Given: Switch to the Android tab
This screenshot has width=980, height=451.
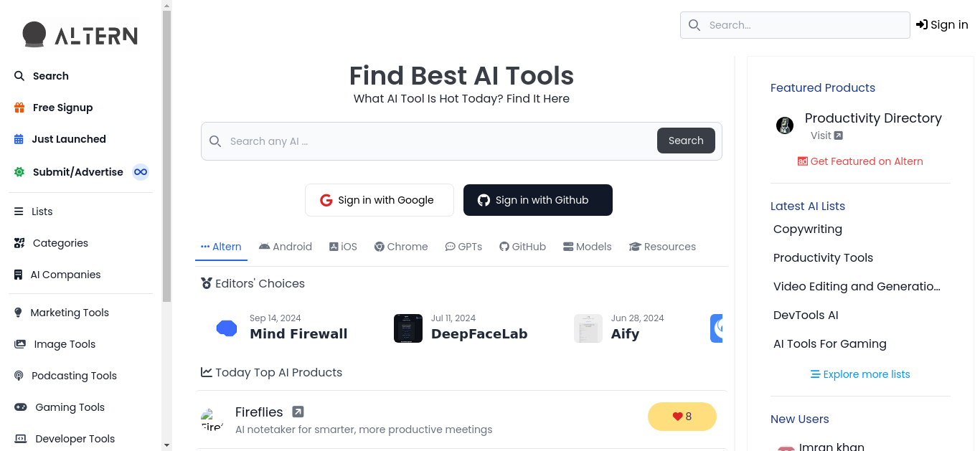Looking at the screenshot, I should click(x=286, y=247).
